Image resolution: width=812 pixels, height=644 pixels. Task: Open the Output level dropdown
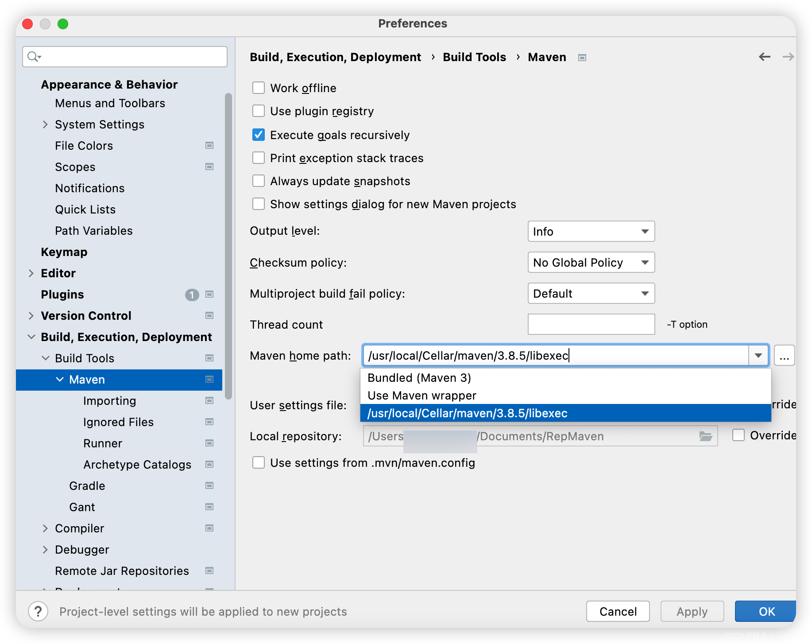coord(591,231)
